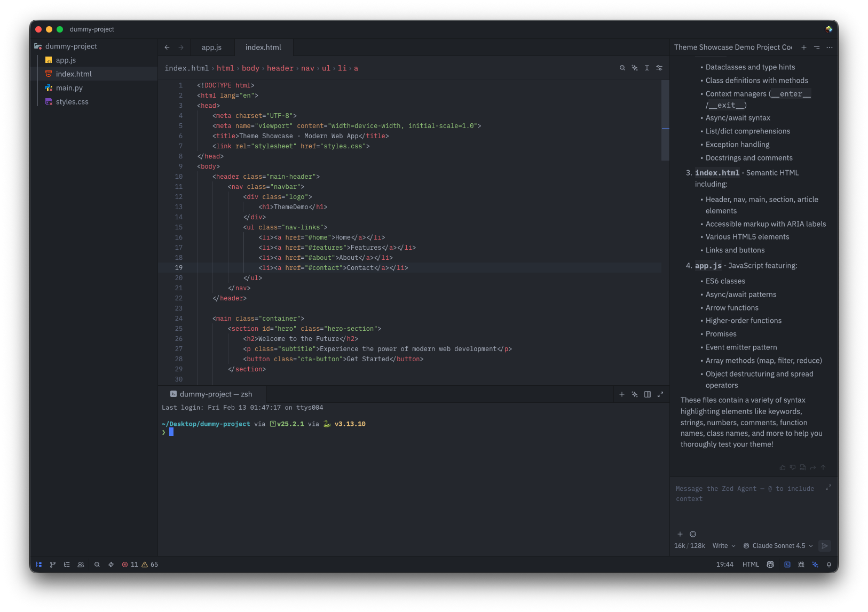Open the collaboration panel people icon
This screenshot has height=612, width=868.
[81, 565]
